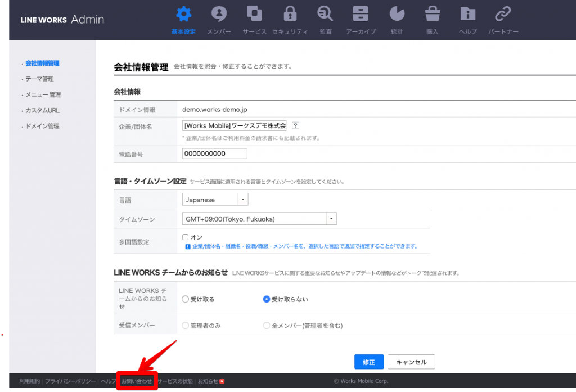
Task: Select カスタムURL in the sidebar
Action: 42,111
